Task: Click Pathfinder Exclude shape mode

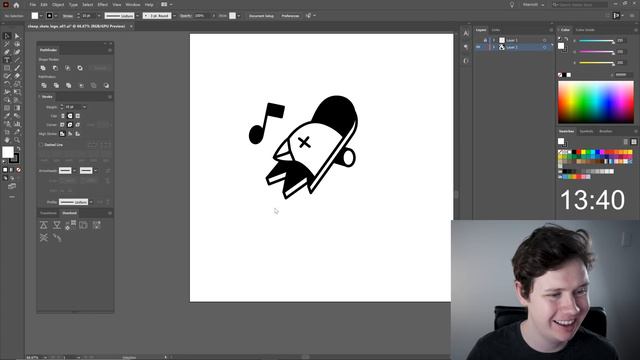Action: pyautogui.click(x=80, y=68)
